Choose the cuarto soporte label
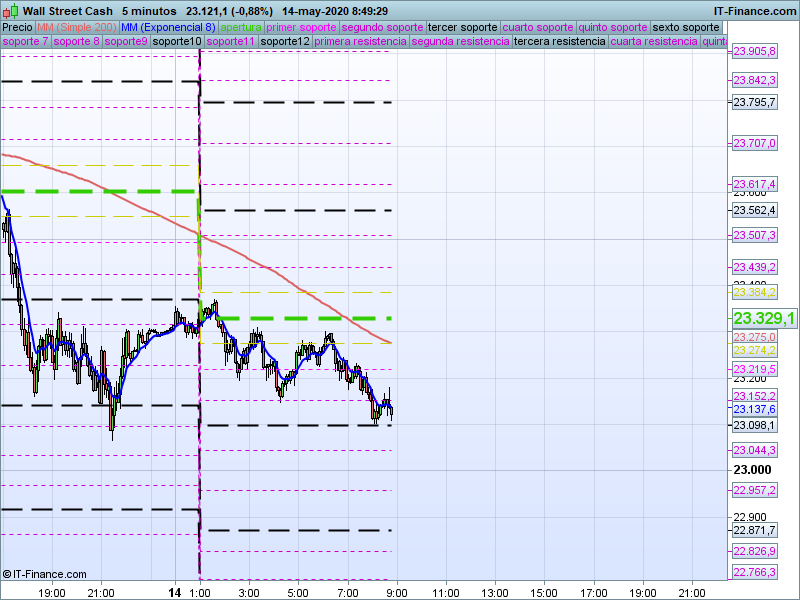This screenshot has height=600, width=800. click(x=538, y=28)
